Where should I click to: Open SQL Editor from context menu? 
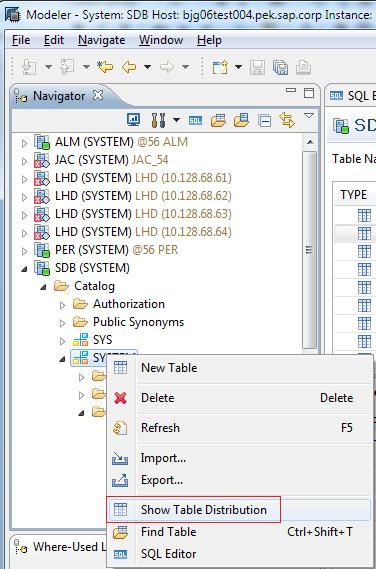pyautogui.click(x=168, y=554)
